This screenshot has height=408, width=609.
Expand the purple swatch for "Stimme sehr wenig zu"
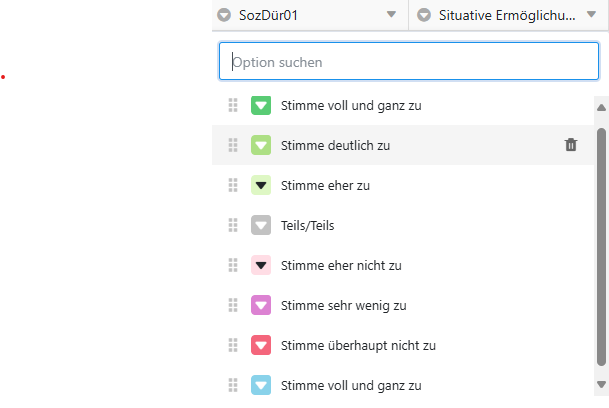pos(261,305)
